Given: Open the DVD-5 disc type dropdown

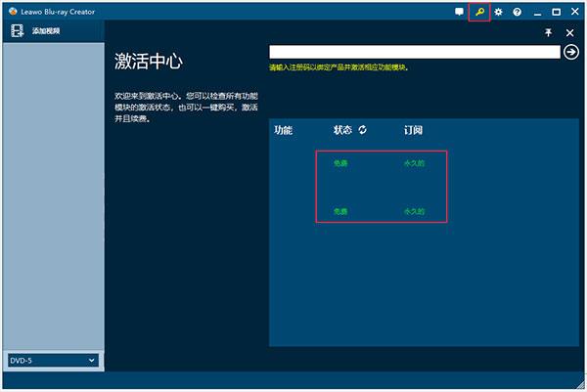Looking at the screenshot, I should [53, 360].
